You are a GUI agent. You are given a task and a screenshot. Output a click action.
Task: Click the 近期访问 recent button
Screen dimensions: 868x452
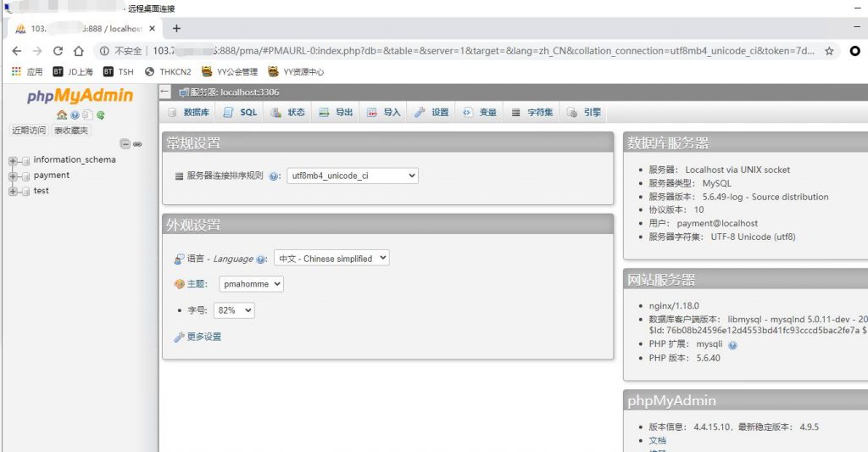29,130
